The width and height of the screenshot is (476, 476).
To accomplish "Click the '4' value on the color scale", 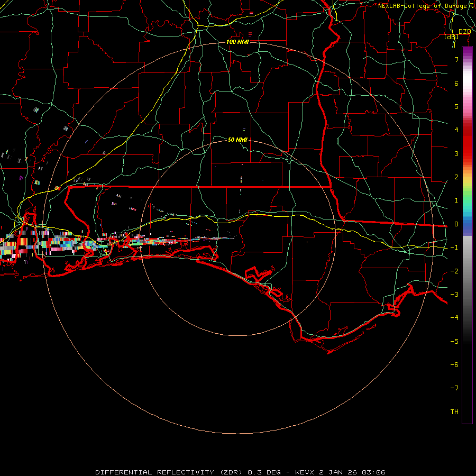I will (456, 130).
